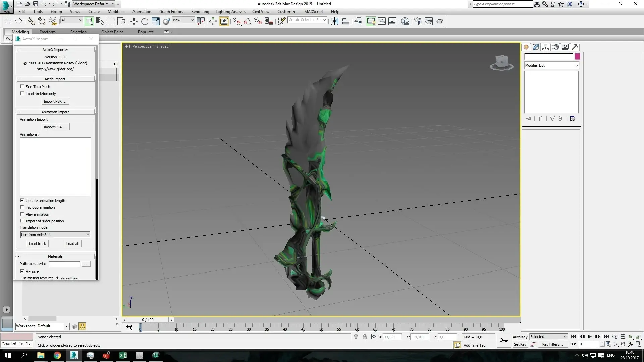Toggle Rectangular Selection Region tool
Image resolution: width=644 pixels, height=362 pixels.
coord(110,21)
